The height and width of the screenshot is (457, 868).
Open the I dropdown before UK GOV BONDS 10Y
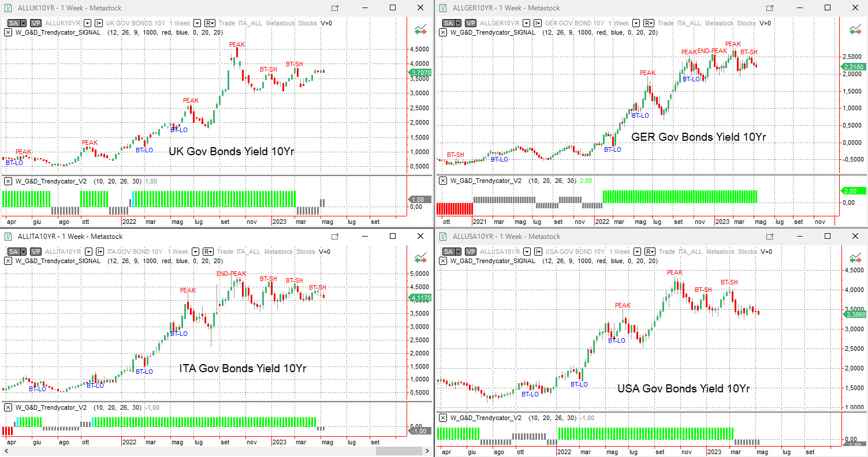[99, 23]
